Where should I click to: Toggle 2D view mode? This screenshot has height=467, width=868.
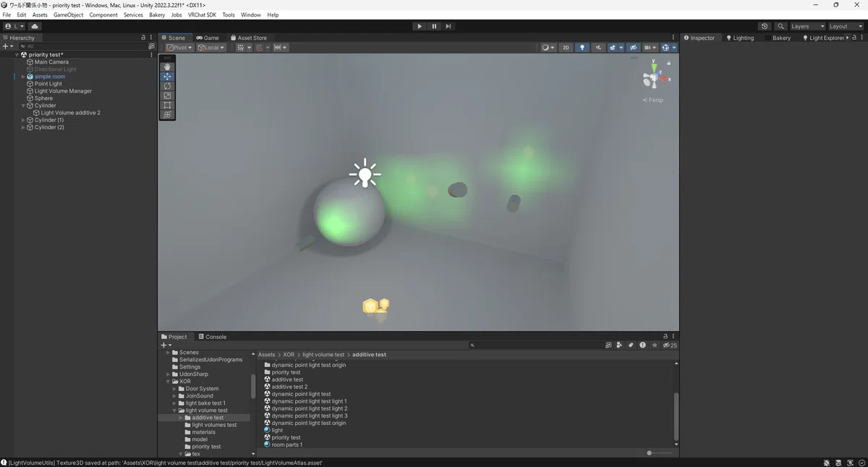566,48
